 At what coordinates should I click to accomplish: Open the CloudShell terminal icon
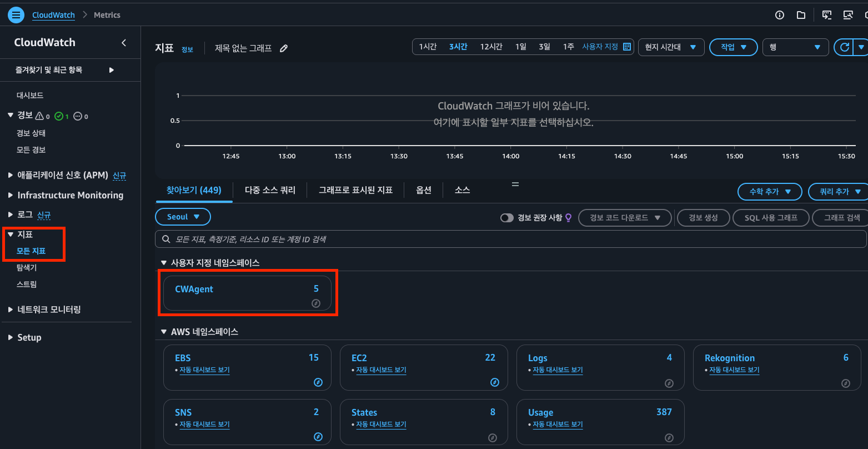click(x=827, y=15)
